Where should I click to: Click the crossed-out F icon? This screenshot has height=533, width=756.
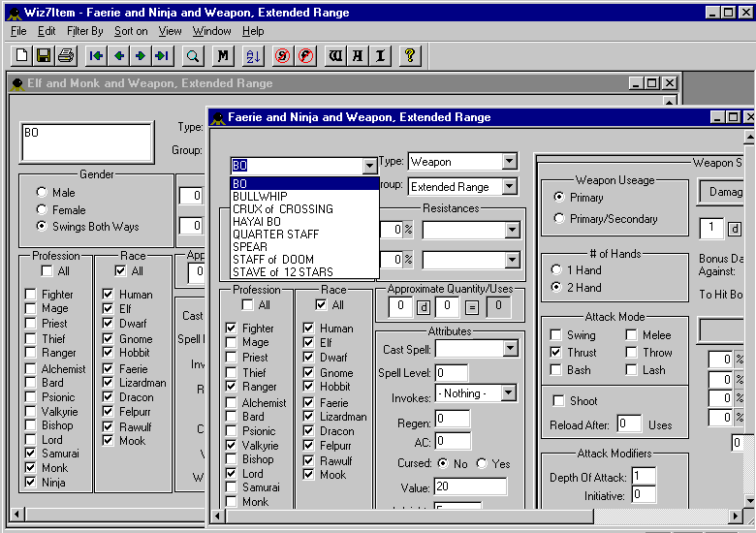pyautogui.click(x=305, y=56)
